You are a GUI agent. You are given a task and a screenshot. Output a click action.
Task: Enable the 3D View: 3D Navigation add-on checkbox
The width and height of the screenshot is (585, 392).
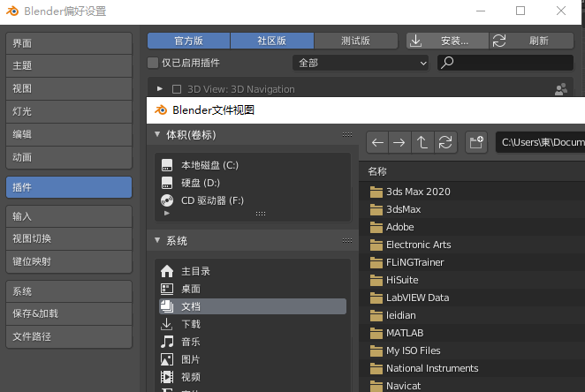point(177,89)
